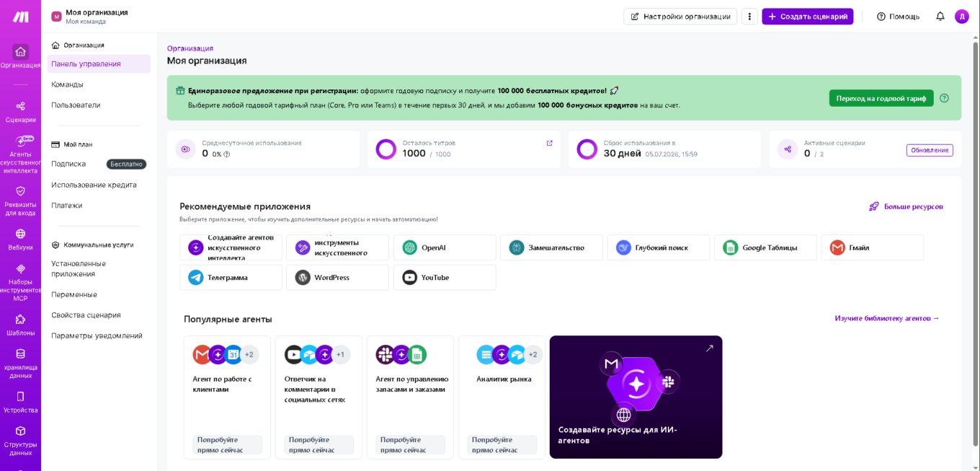Click arrow icon on ИИ-агентов resources card
This screenshot has height=471, width=980.
[x=709, y=348]
